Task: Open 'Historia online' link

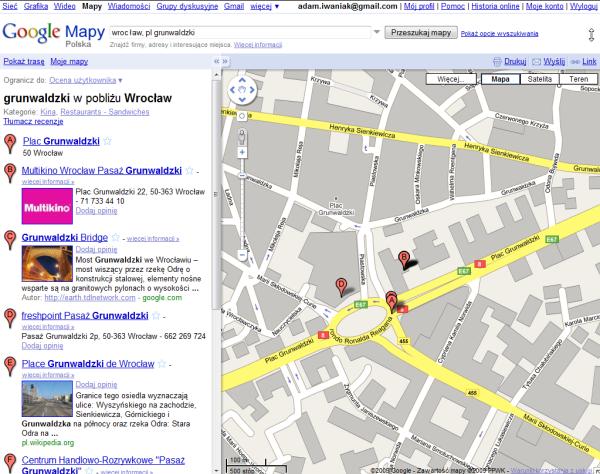Action: (x=496, y=6)
